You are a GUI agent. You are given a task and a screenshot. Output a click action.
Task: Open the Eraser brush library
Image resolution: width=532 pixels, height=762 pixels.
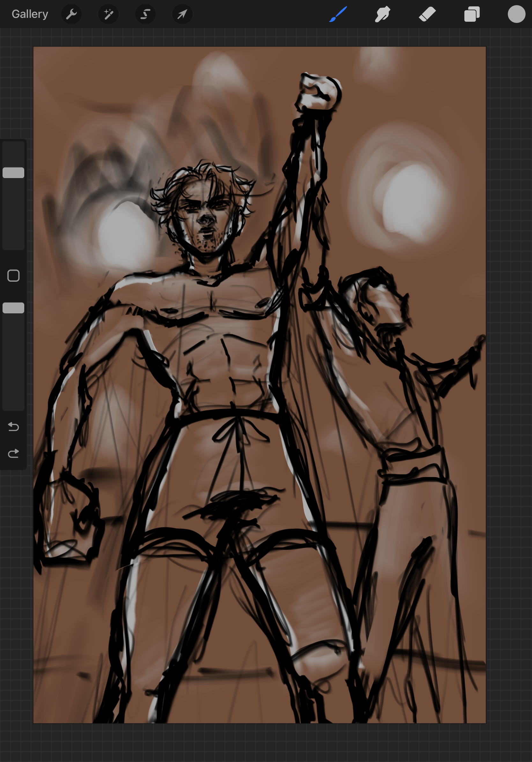click(x=427, y=14)
